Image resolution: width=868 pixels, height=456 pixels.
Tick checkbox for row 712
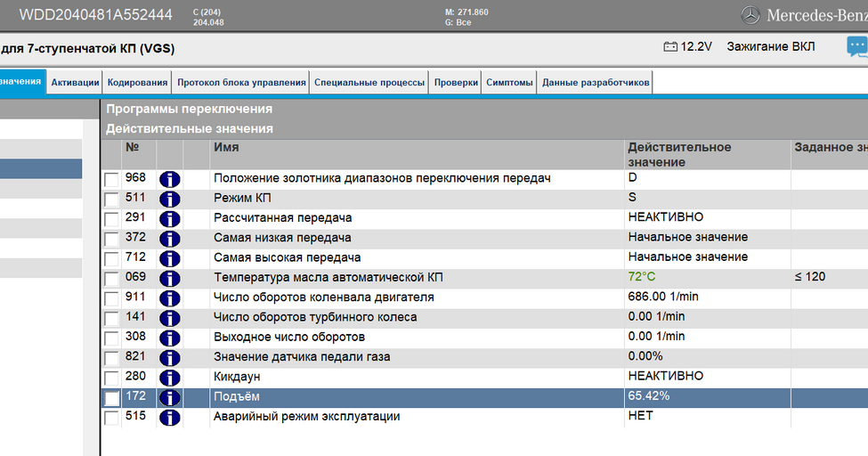pos(111,259)
